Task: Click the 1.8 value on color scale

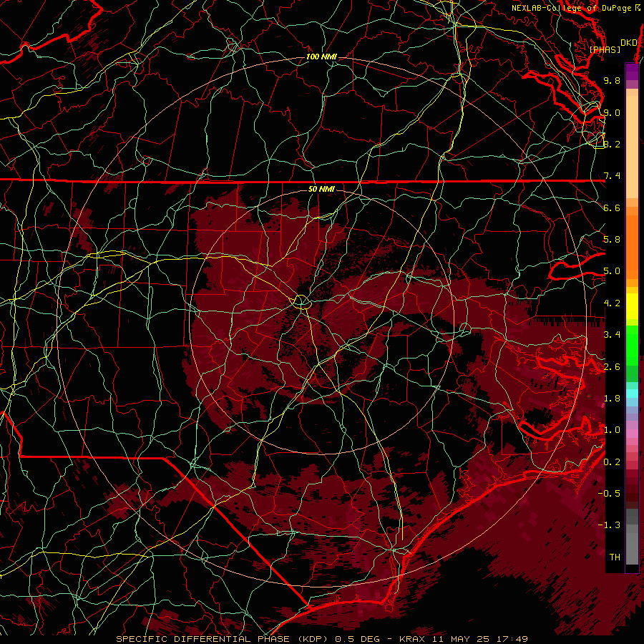Action: point(612,399)
